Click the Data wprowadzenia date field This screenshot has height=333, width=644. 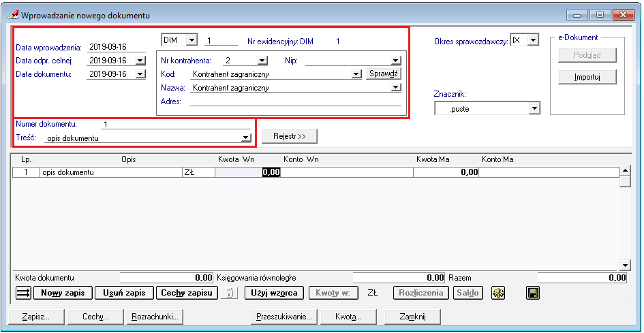[117, 47]
